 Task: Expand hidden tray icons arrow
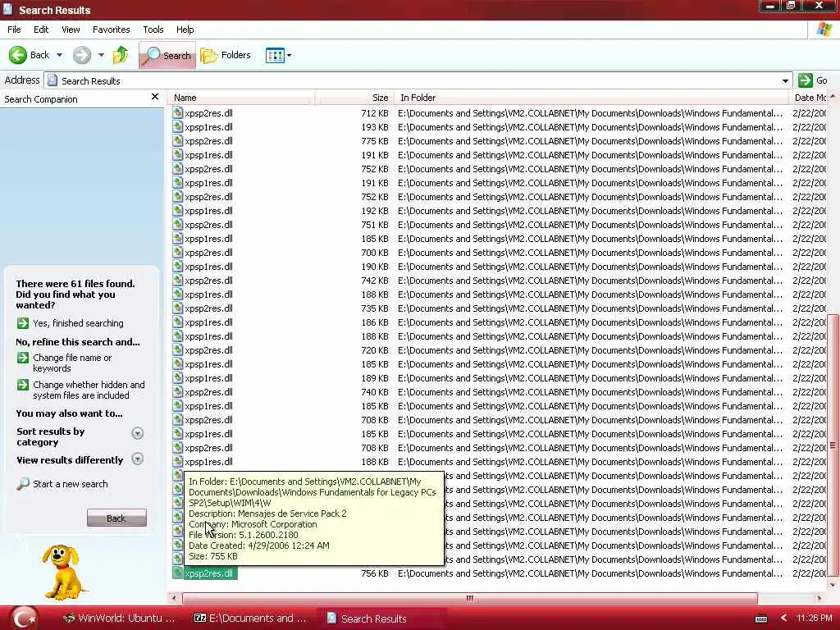[x=783, y=619]
